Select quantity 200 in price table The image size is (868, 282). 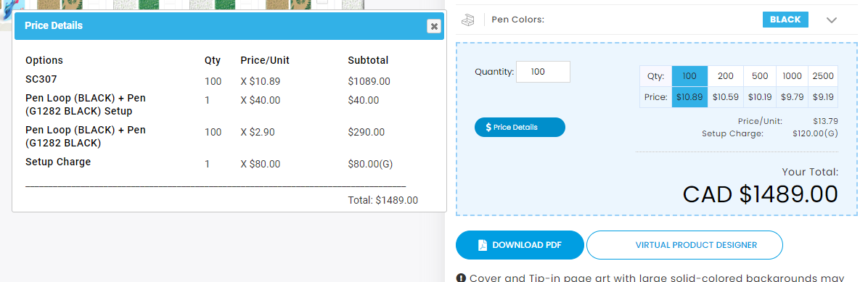[x=725, y=76]
